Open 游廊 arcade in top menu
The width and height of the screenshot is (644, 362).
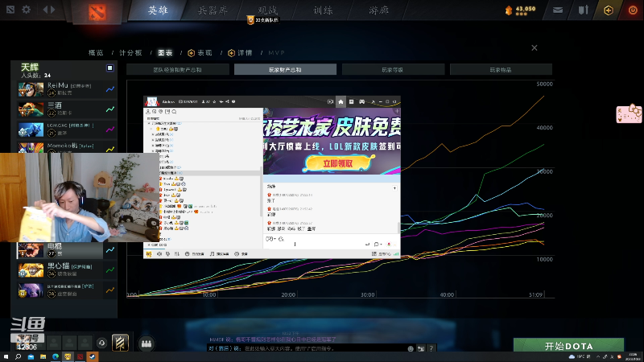pyautogui.click(x=378, y=10)
